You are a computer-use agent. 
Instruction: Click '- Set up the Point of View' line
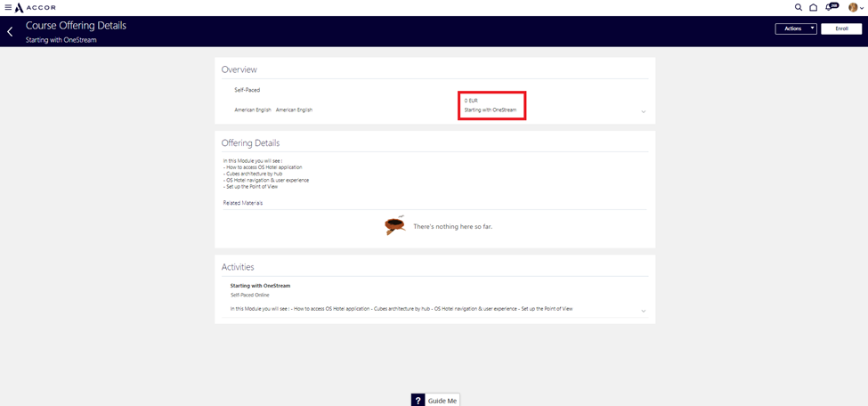tap(250, 187)
